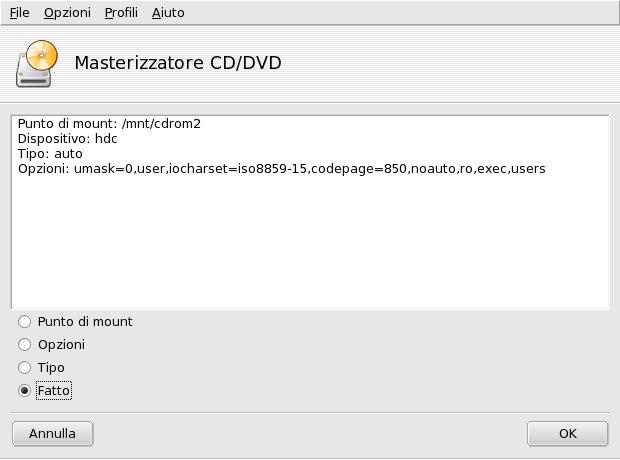Click the Masterizzatore CD/DVD heading text
The height and width of the screenshot is (460, 620).
pos(178,63)
